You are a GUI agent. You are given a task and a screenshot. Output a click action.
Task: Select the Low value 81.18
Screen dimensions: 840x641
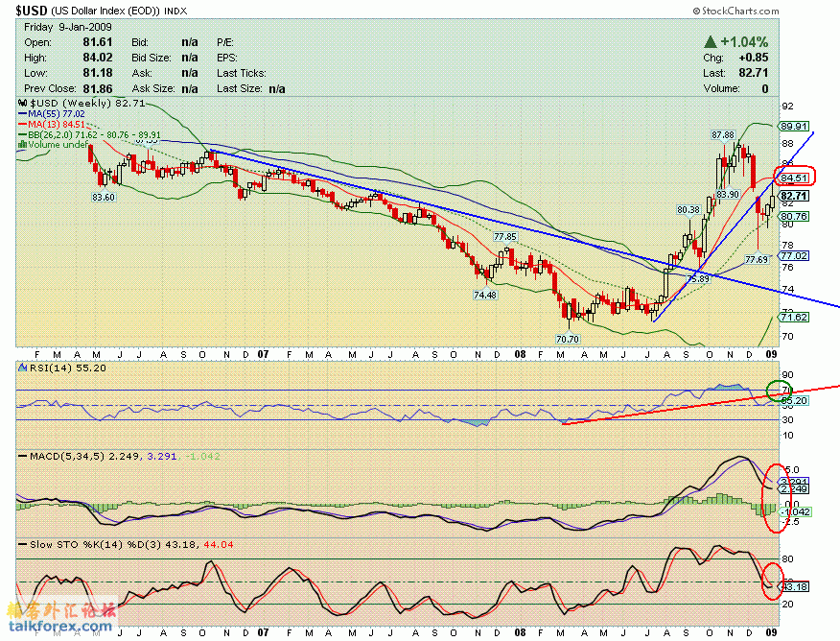pos(98,73)
